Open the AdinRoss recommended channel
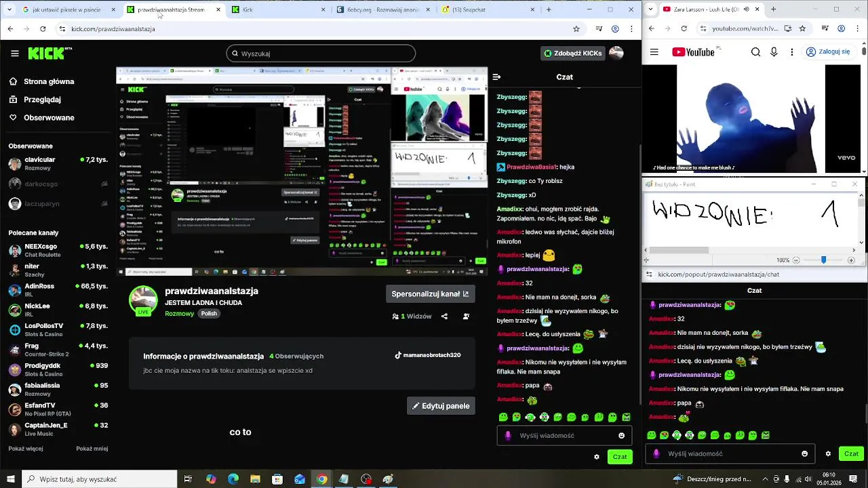This screenshot has height=488, width=868. [58, 290]
